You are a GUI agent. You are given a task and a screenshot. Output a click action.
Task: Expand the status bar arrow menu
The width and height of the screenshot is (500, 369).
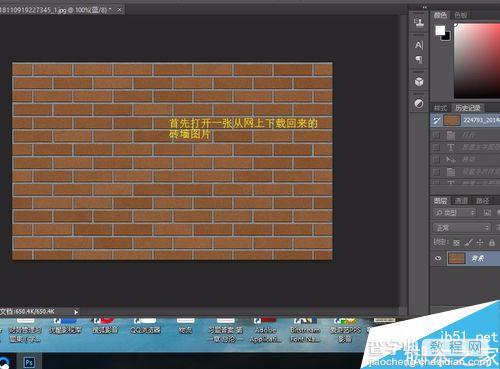click(x=76, y=312)
